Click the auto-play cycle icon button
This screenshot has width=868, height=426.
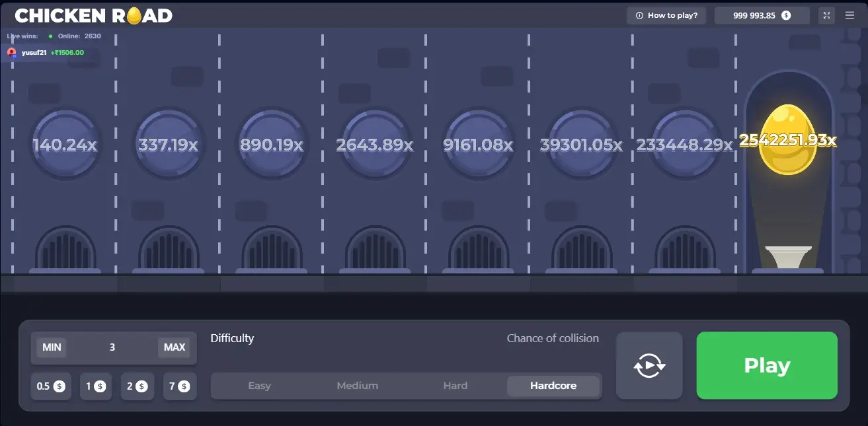coord(649,365)
